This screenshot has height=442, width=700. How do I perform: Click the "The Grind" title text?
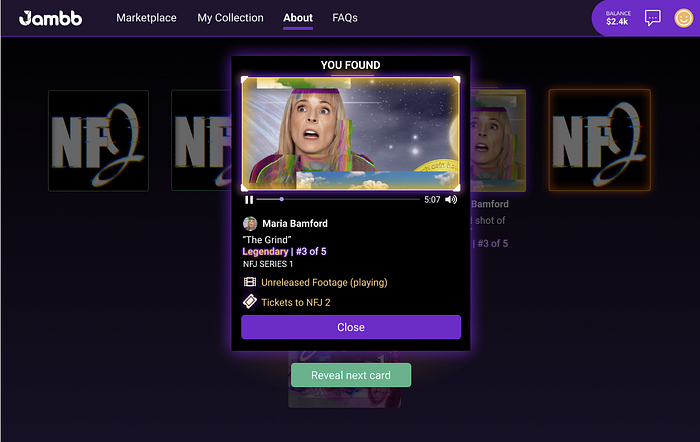tap(267, 240)
